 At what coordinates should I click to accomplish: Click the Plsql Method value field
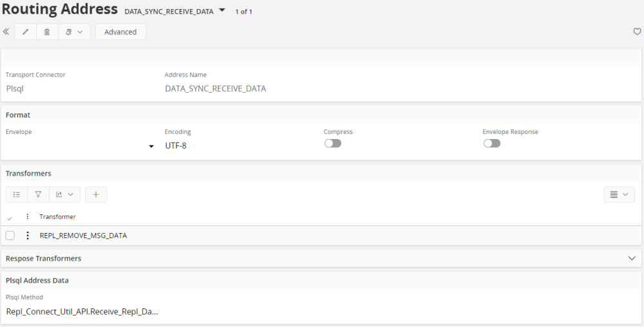coord(82,312)
